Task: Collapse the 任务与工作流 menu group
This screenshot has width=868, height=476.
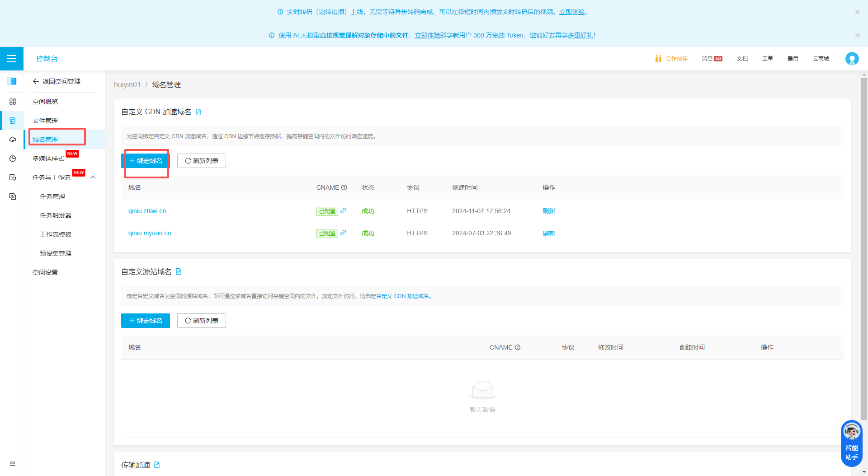Action: (x=93, y=177)
